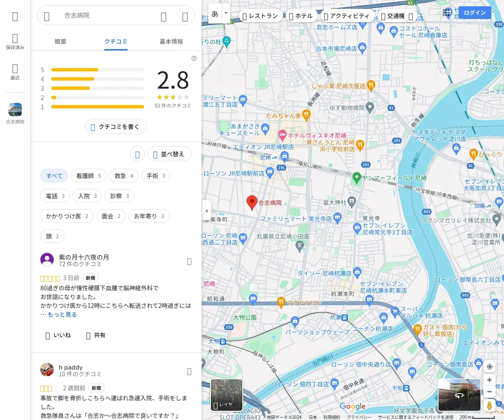This screenshot has width=504, height=420.
Task: Click the しゃぶ葉 尼崎次屋店 marker
Action: point(370,86)
